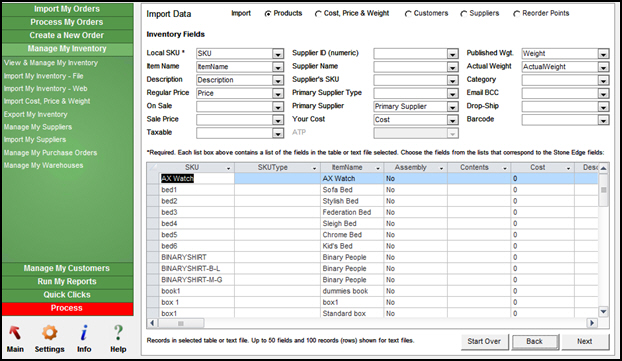
Task: Click horizontal scrollbar left arrow
Action: 152,323
